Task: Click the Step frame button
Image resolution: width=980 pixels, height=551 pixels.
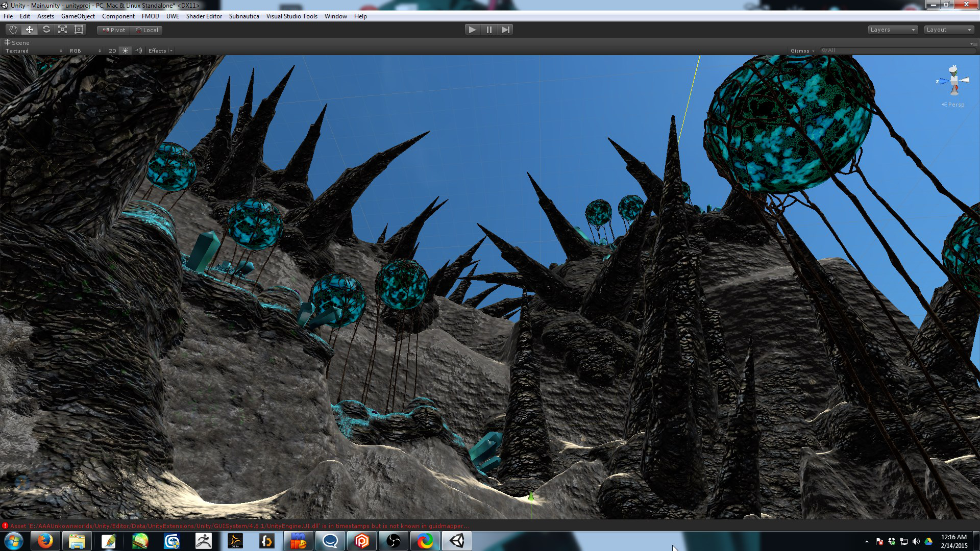Action: click(x=505, y=30)
